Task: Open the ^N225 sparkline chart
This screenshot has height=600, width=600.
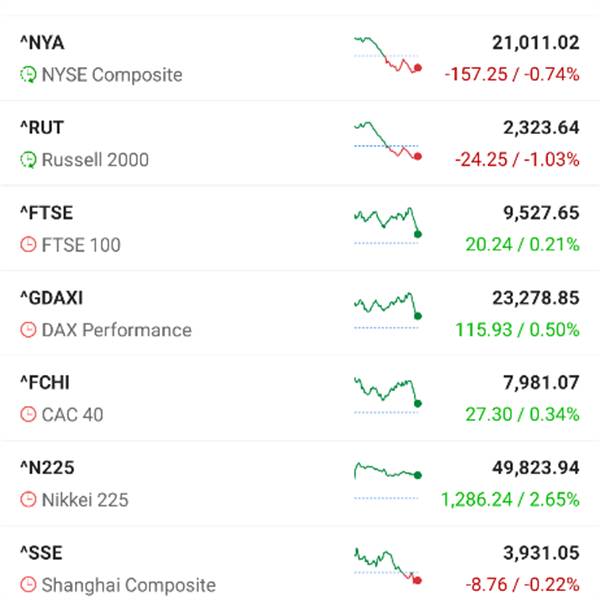Action: click(387, 478)
